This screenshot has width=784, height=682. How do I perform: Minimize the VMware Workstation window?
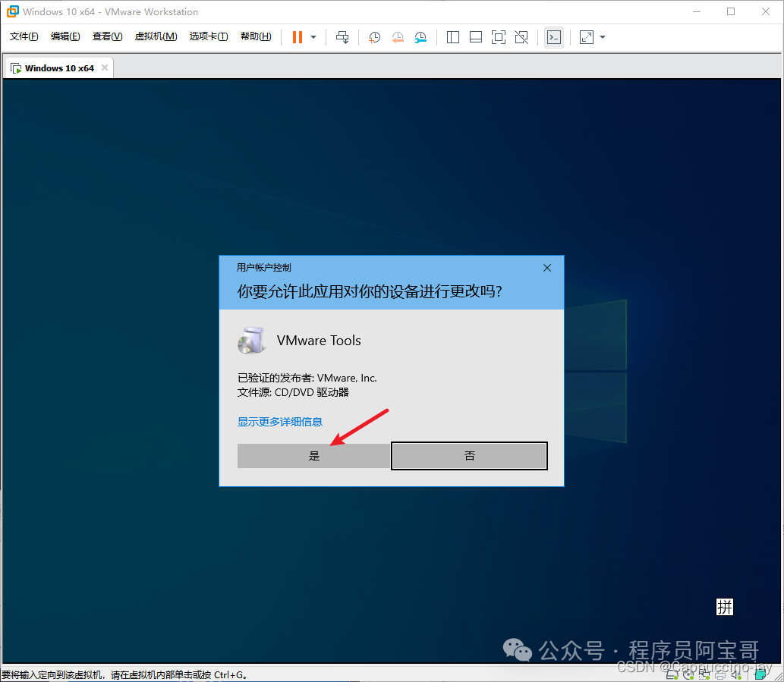pos(697,11)
